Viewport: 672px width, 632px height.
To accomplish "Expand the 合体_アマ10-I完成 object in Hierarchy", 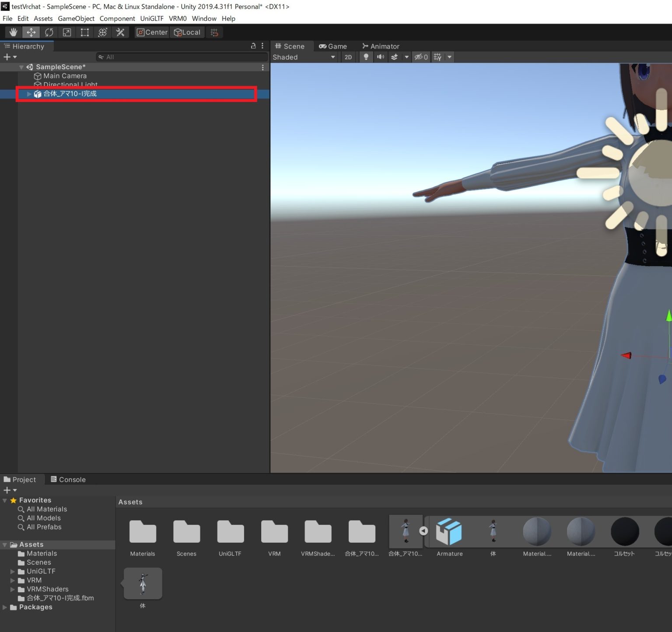I will pyautogui.click(x=29, y=94).
